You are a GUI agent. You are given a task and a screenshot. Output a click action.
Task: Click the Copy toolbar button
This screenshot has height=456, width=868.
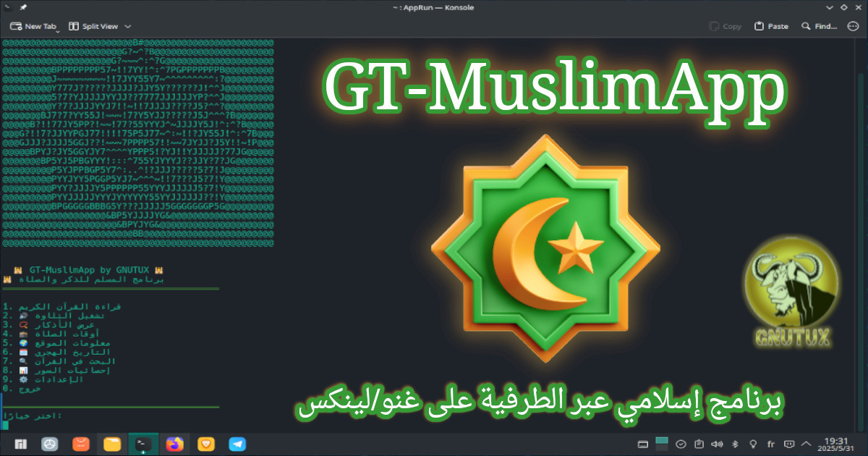pyautogui.click(x=726, y=26)
